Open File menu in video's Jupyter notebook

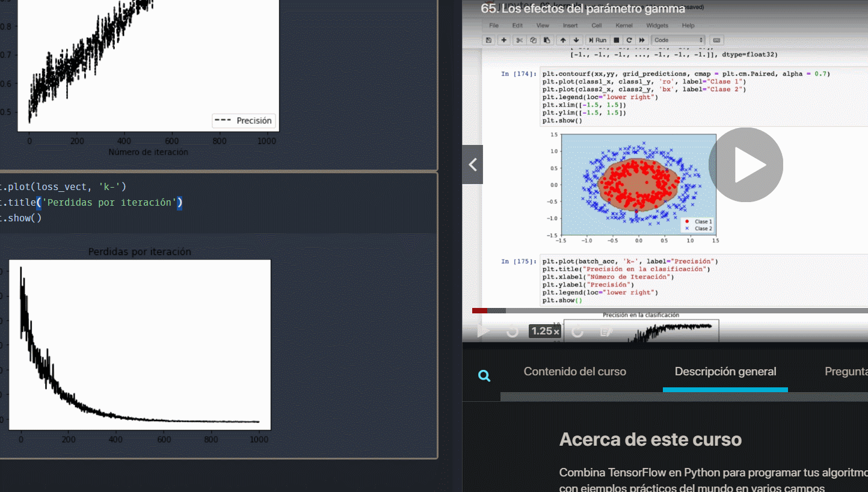(494, 26)
